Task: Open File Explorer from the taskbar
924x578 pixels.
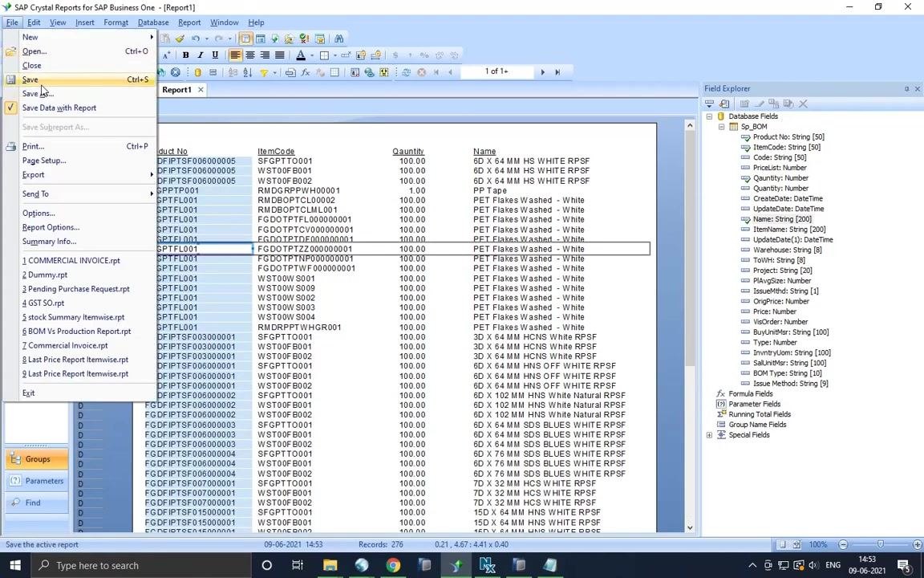Action: pyautogui.click(x=330, y=565)
